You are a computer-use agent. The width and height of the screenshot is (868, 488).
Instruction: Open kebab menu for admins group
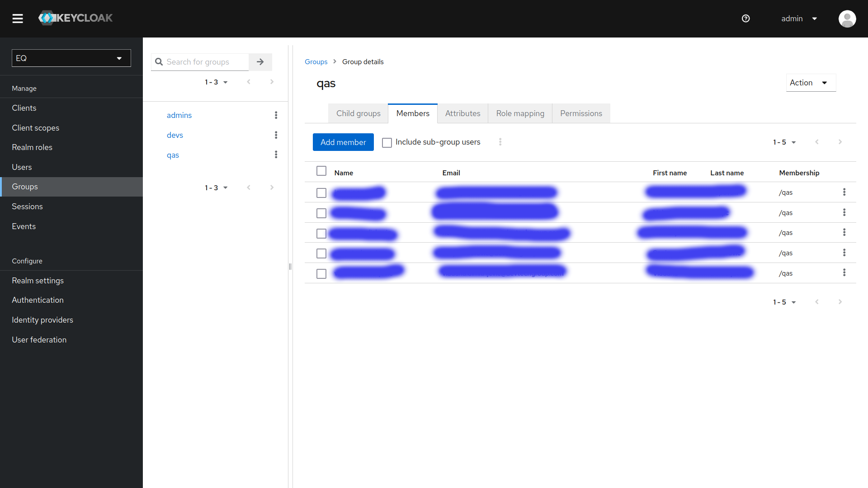(276, 115)
